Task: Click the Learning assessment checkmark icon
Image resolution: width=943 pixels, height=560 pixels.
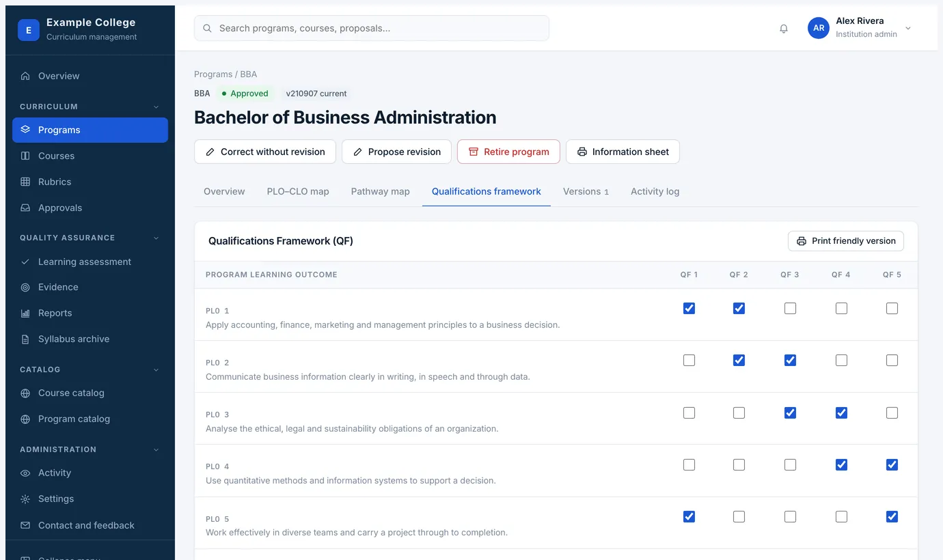Action: [x=25, y=262]
